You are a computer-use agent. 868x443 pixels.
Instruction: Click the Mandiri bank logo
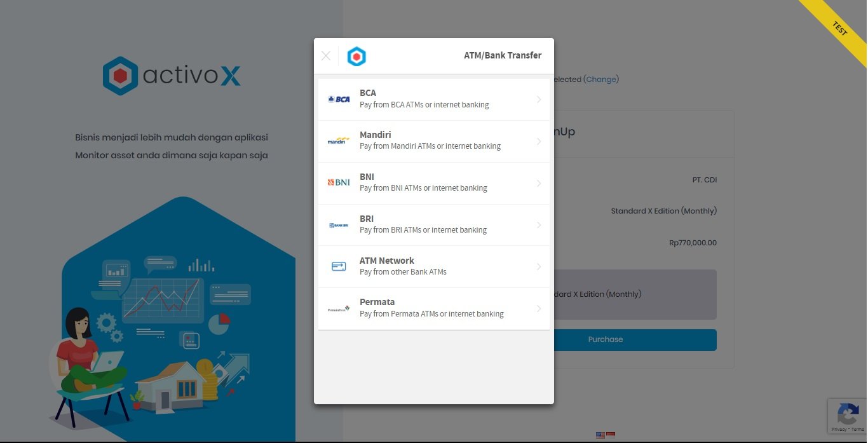pyautogui.click(x=339, y=141)
